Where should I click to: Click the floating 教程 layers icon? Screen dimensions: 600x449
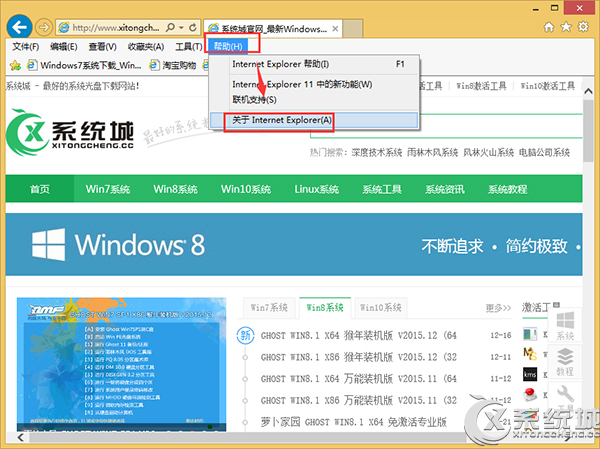point(565,361)
